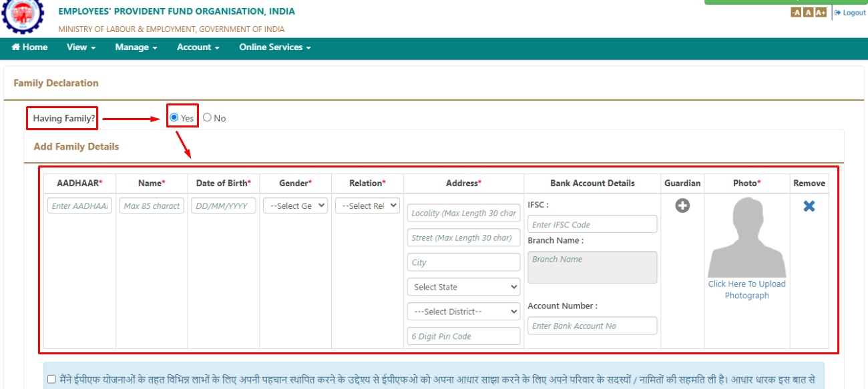Screen dimensions: 868x389
Task: Click the Branch Name label
Action: click(556, 240)
